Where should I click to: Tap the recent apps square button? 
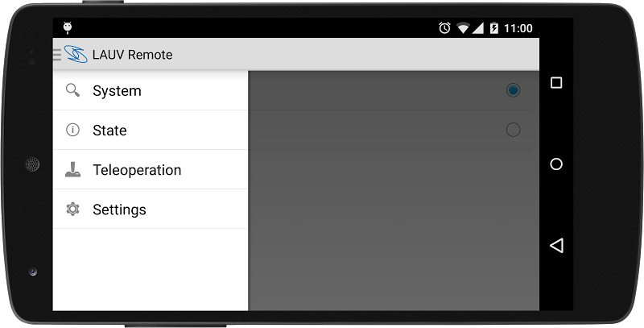tap(556, 83)
